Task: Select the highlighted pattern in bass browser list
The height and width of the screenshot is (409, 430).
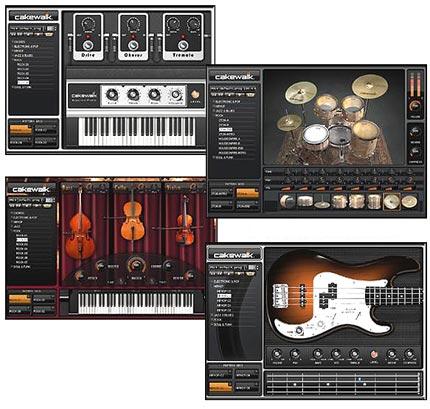Action: [224, 296]
